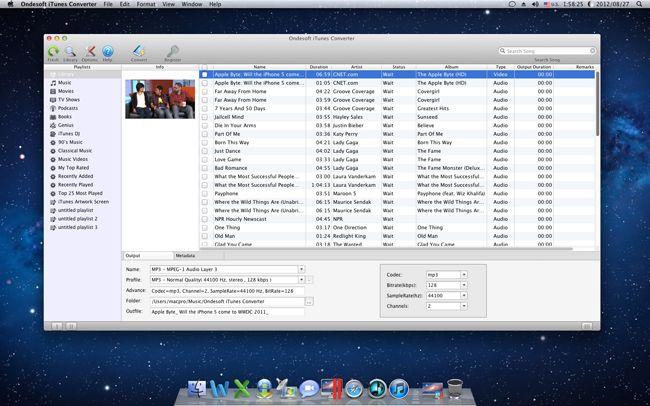Open Safari from the Dock
Screen dimensions: 650x406
tap(354, 389)
